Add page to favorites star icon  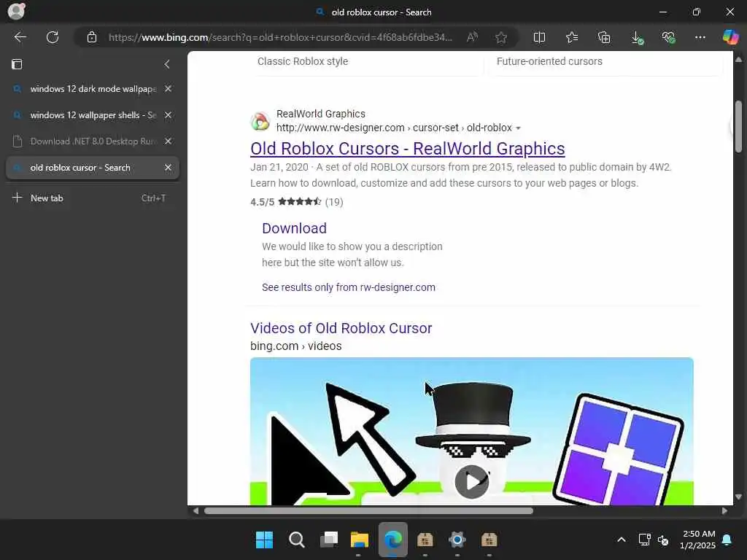500,37
